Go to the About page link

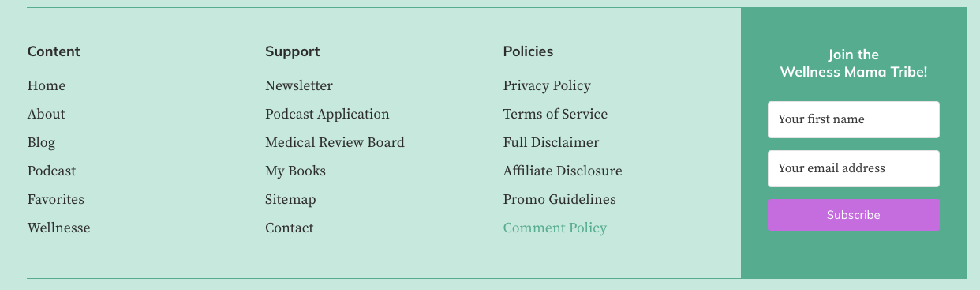[x=47, y=114]
